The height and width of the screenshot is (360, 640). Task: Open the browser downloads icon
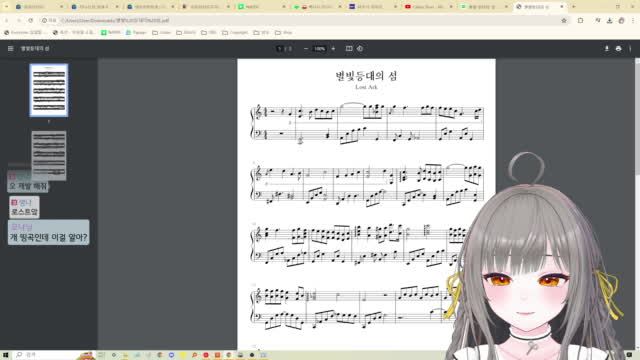click(609, 20)
